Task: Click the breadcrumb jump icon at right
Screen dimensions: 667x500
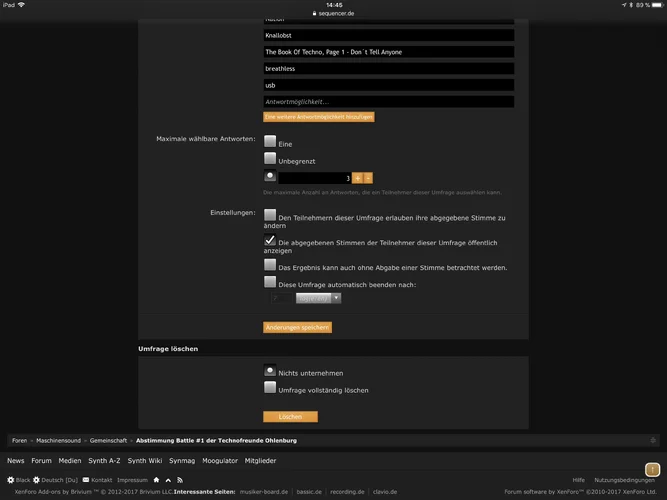Action: pyautogui.click(x=653, y=440)
